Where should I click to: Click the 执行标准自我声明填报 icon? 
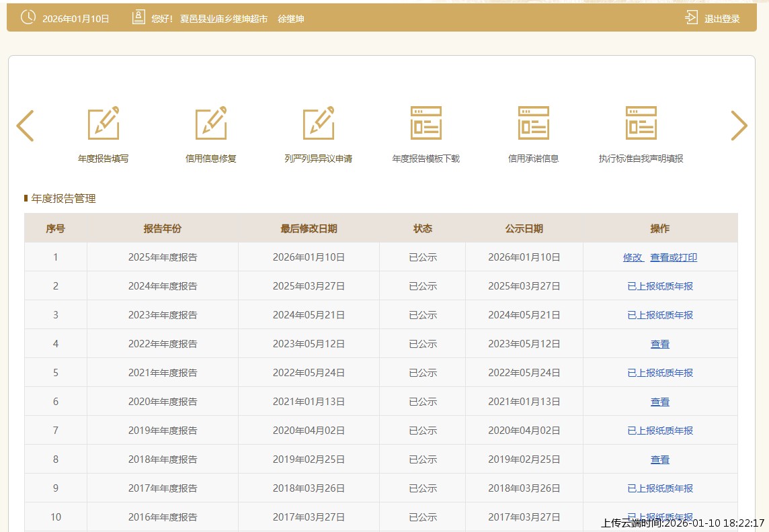click(x=641, y=123)
